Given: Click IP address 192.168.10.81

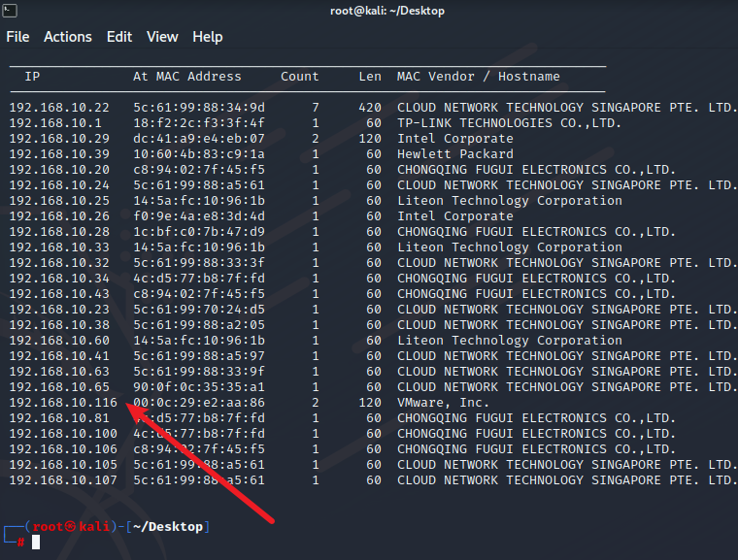Looking at the screenshot, I should [59, 418].
